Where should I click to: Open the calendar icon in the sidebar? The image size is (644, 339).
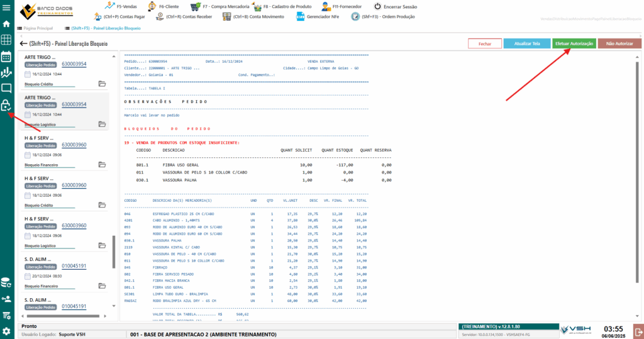tap(6, 57)
